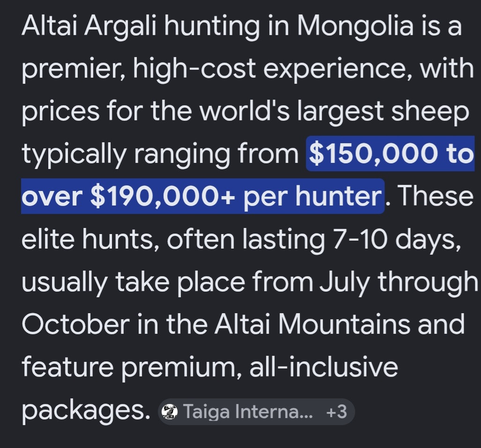Click the word October

(75, 324)
